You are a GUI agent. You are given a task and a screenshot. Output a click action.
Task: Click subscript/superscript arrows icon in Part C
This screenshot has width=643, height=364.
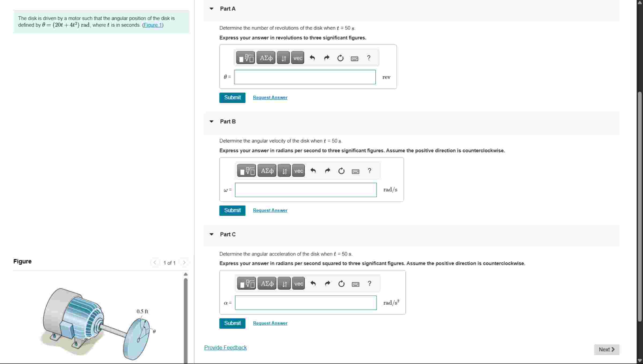coord(284,284)
